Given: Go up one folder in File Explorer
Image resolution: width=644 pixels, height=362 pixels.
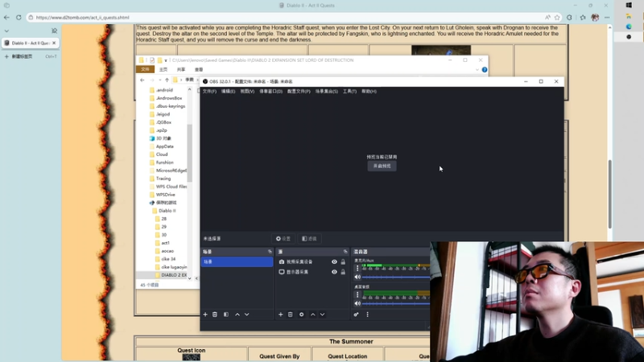Looking at the screenshot, I should (167, 80).
